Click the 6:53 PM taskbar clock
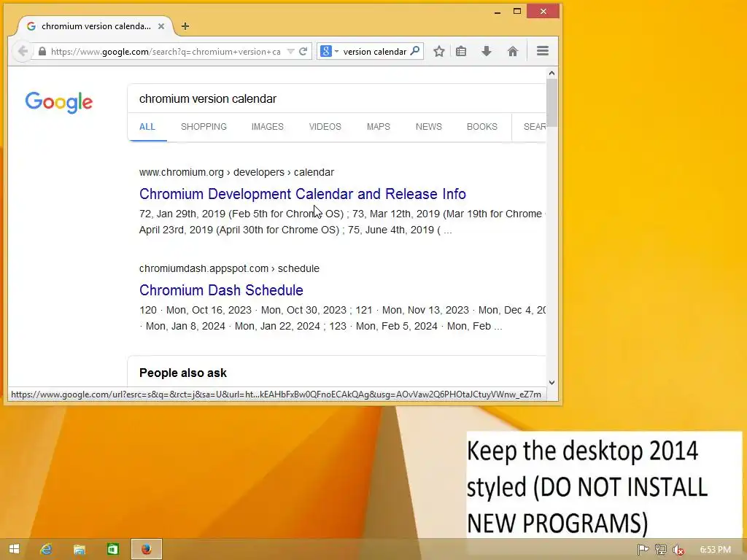This screenshot has height=560, width=747. [x=715, y=550]
